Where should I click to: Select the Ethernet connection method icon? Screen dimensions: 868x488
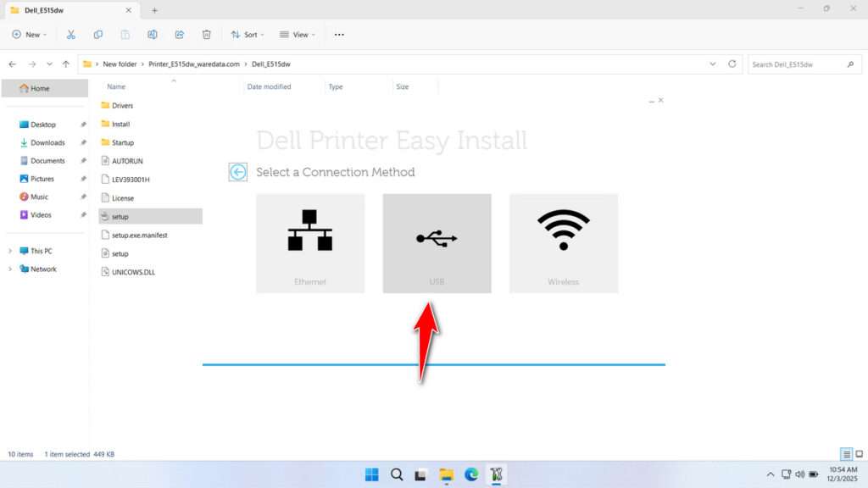[310, 242]
